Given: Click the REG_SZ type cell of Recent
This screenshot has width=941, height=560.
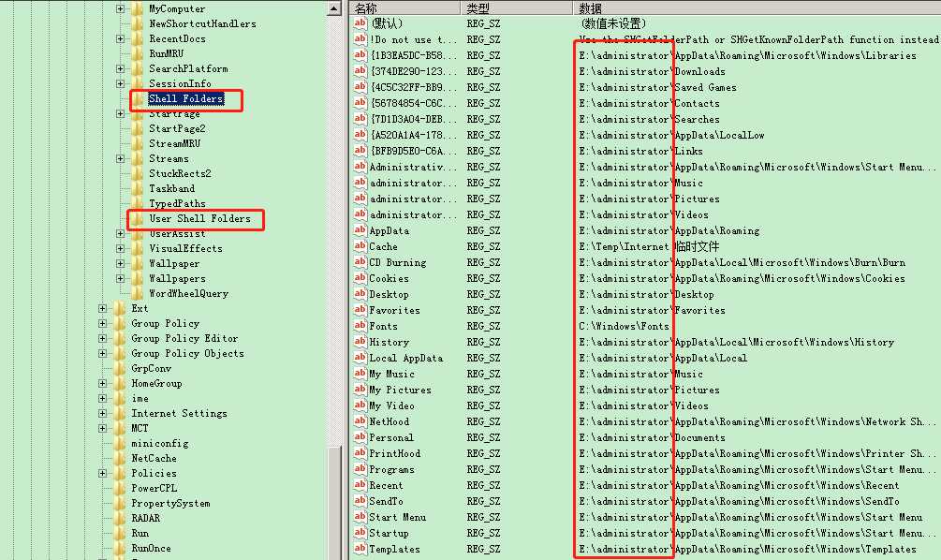Looking at the screenshot, I should tap(483, 485).
